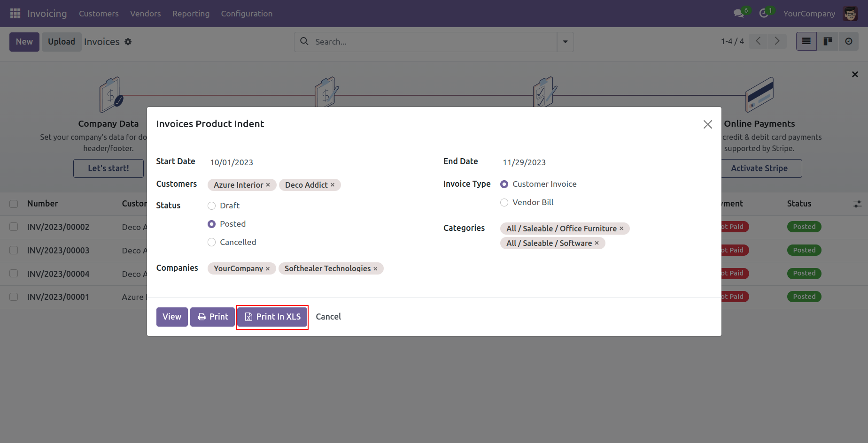Screen dimensions: 868x443
Task: Remove Office Furniture category tag
Action: tap(621, 229)
